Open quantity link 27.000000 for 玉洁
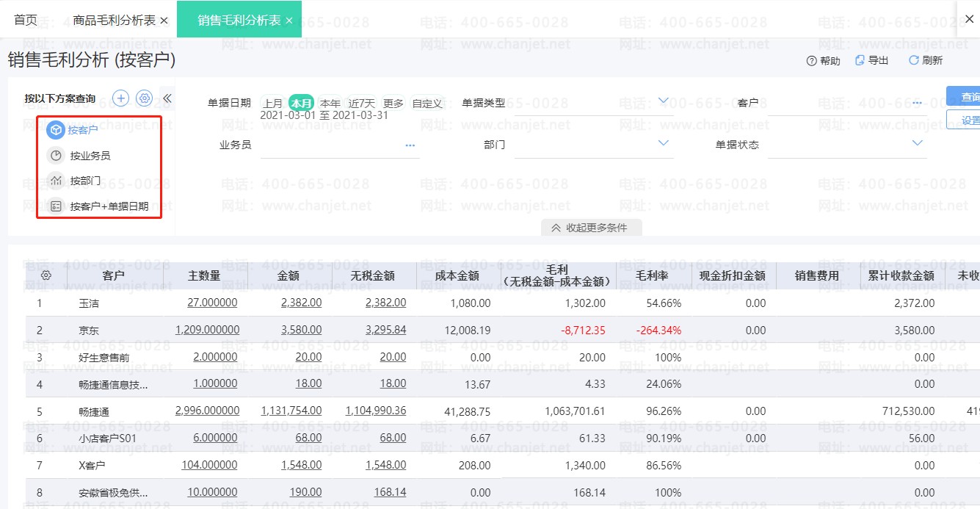Viewport: 980px width, 509px height. pos(213,303)
